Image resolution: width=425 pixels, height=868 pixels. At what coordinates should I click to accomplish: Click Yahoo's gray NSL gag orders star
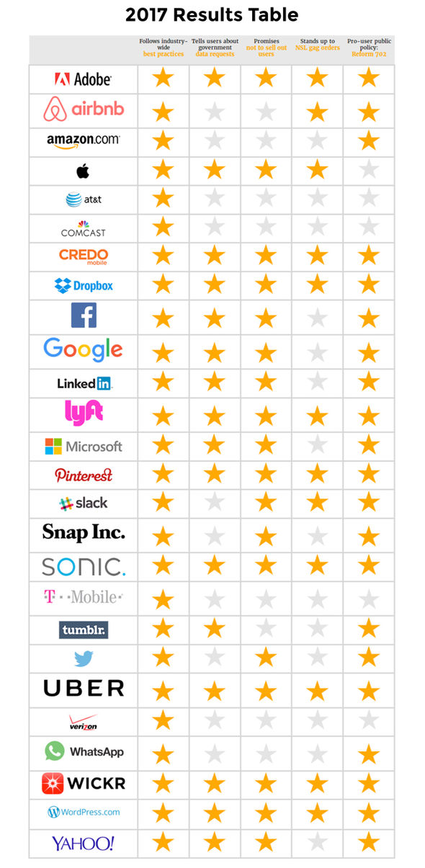point(317,841)
